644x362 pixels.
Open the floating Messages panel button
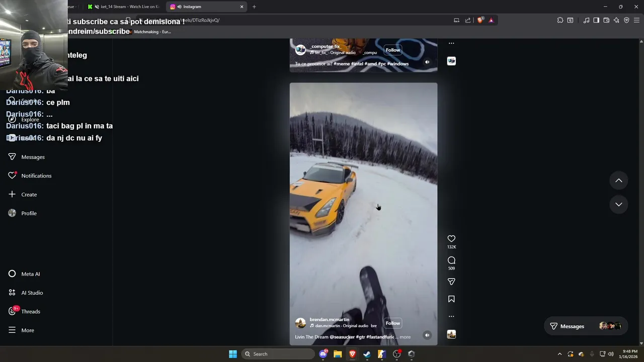pos(586,326)
